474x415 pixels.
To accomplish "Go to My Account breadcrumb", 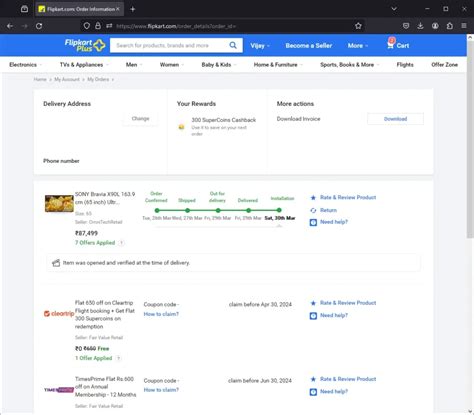I will 67,79.
